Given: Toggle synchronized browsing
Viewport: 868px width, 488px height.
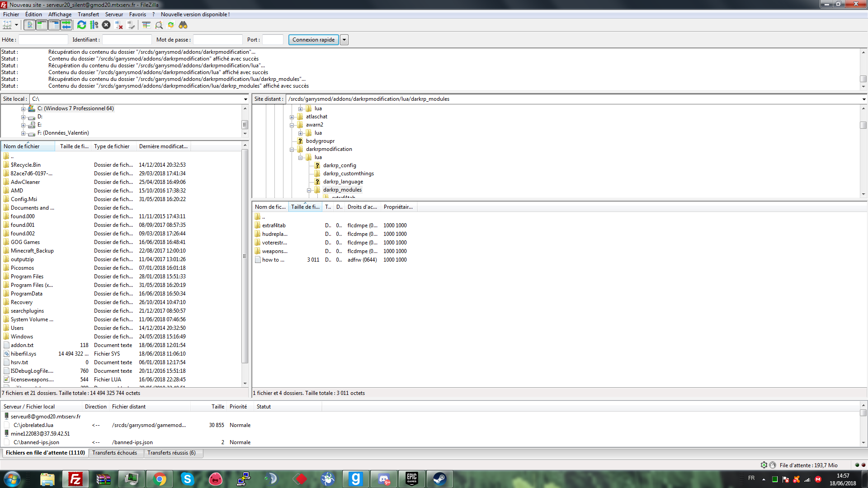Looking at the screenshot, I should click(x=171, y=25).
